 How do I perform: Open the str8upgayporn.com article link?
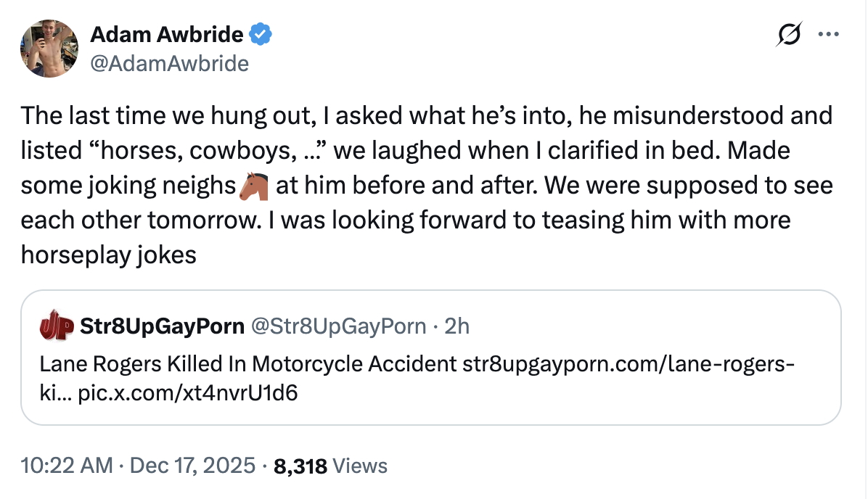click(629, 363)
